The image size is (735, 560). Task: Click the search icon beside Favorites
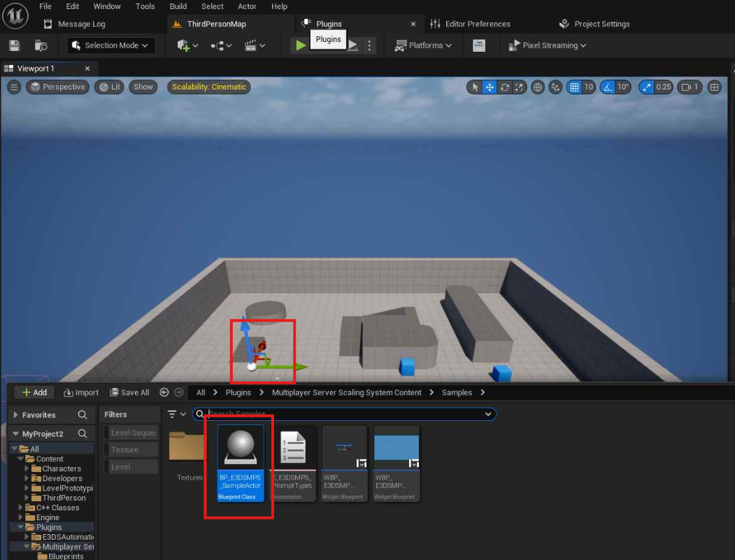(83, 415)
